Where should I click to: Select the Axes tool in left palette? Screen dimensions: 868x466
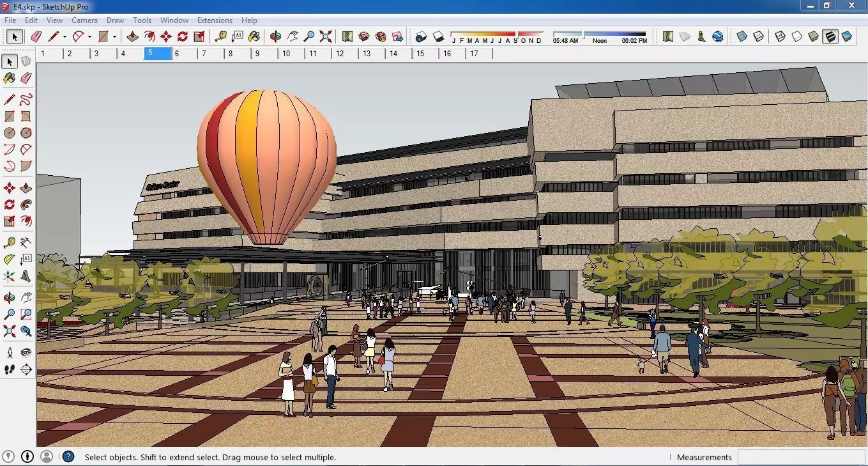pyautogui.click(x=10, y=276)
